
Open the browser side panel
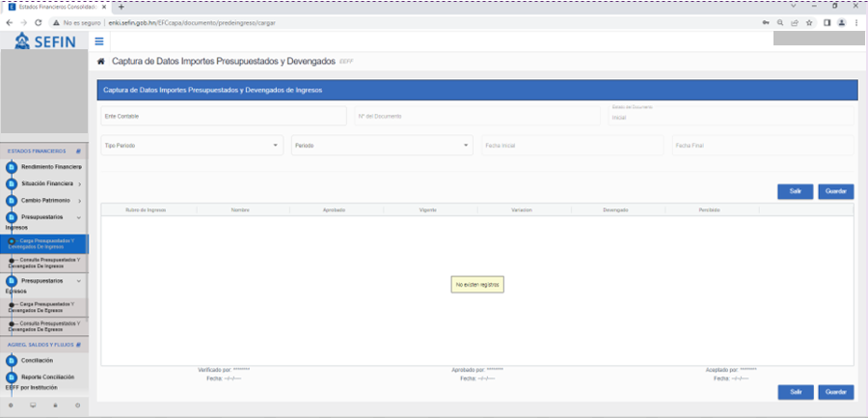(827, 22)
